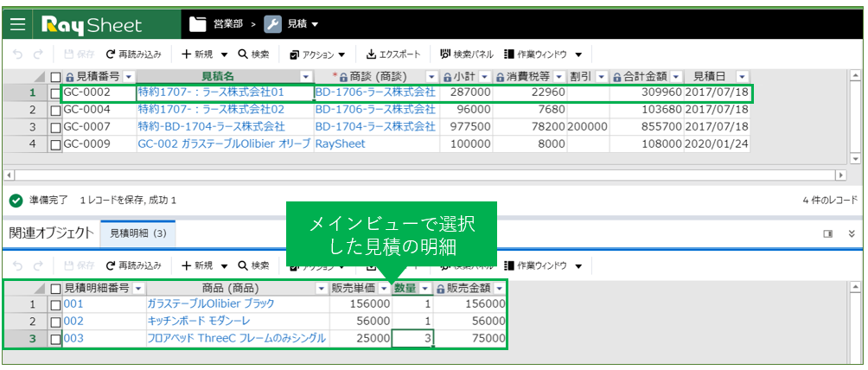Image resolution: width=868 pixels, height=370 pixels.
Task: Tick the header checkbox in the 見積 grid
Action: (x=55, y=77)
